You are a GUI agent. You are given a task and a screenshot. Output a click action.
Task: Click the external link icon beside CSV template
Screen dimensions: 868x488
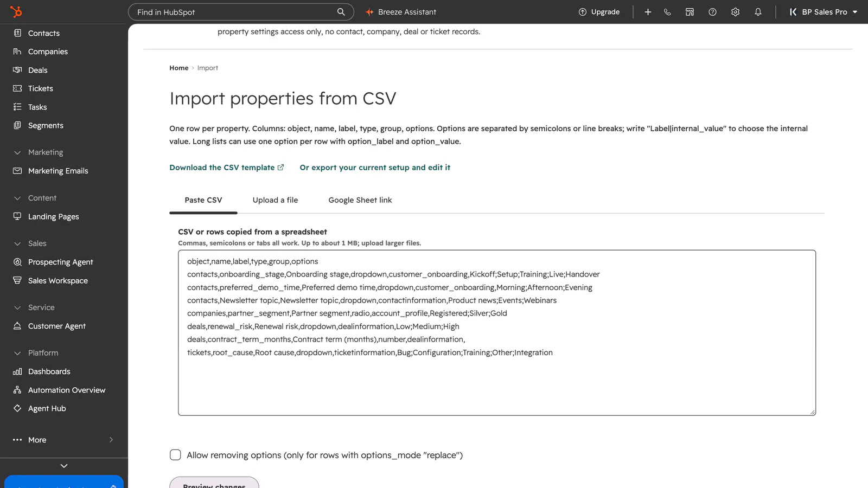tap(280, 168)
